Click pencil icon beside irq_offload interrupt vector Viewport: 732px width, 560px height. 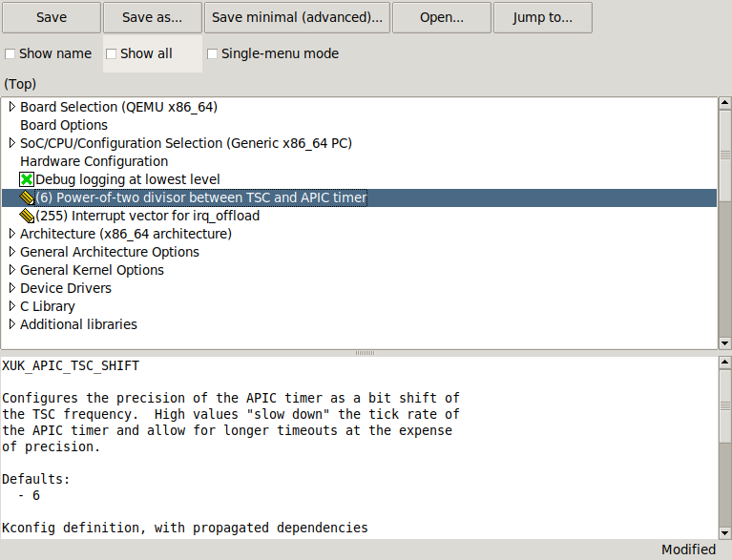(x=27, y=216)
